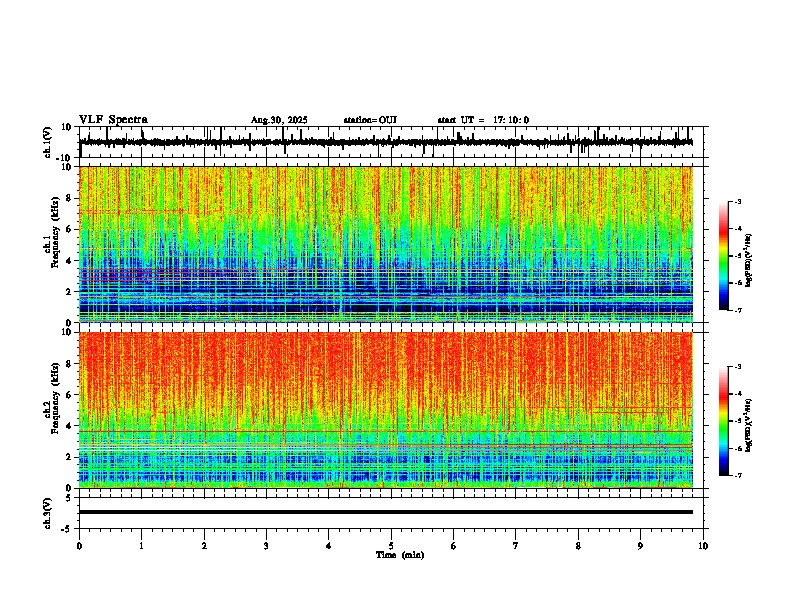Click the "-7" label on ch.2 color bar

(x=737, y=475)
